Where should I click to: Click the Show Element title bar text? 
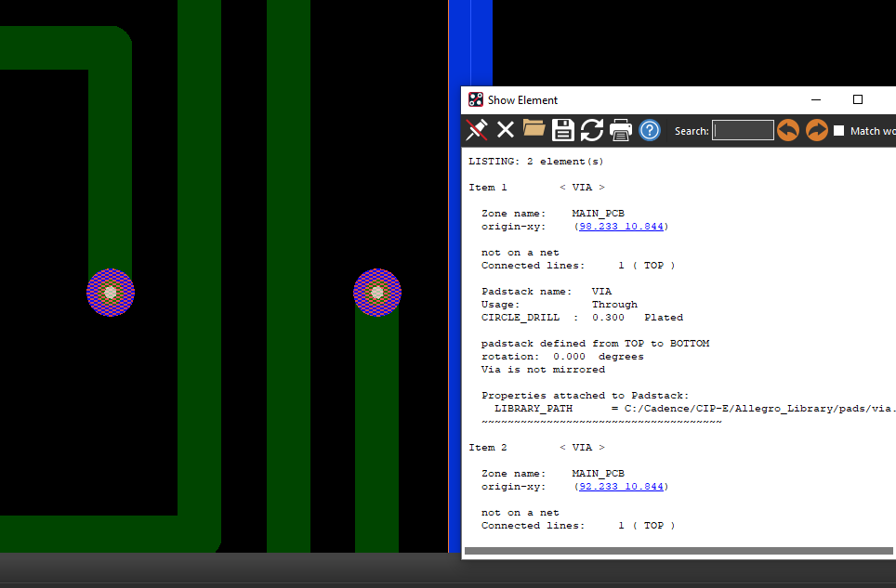point(522,100)
